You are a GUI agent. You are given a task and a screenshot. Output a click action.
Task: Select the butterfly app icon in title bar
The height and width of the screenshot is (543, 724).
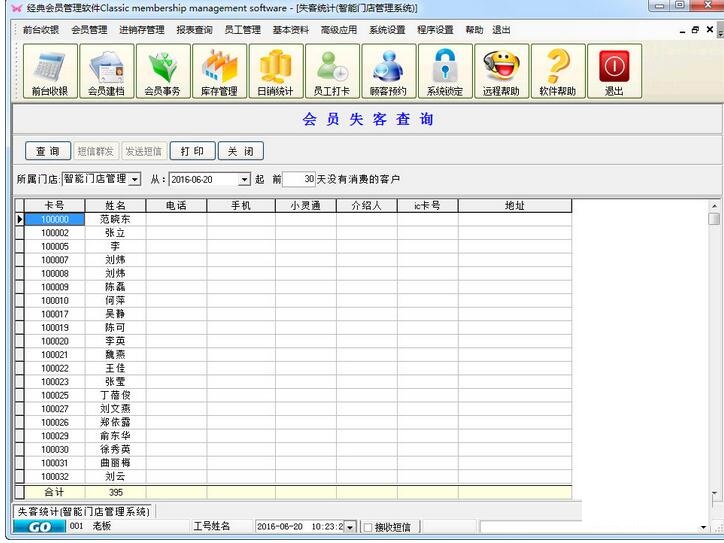(x=17, y=8)
